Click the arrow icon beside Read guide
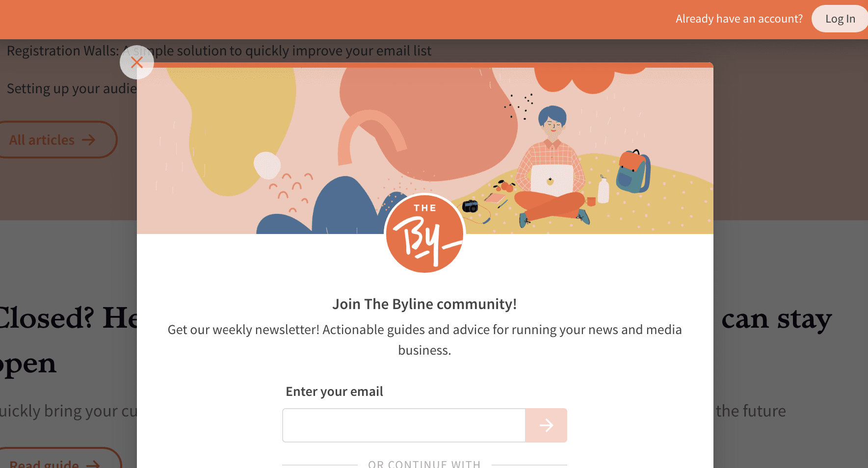 pos(93,464)
